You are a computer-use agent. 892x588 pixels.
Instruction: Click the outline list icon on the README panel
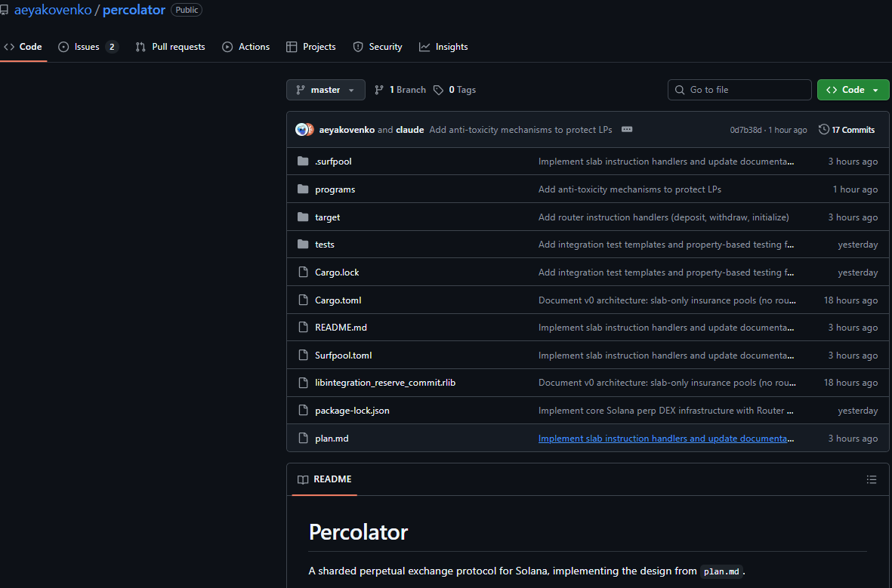click(x=872, y=479)
